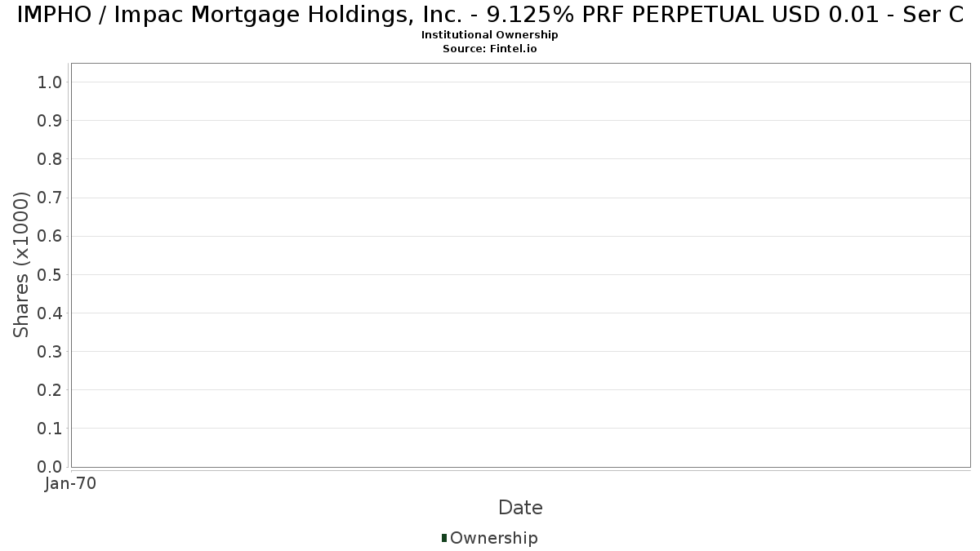Click the chart title IMPHO Impac Mortgage Holdings
The width and height of the screenshot is (980, 551).
pyautogui.click(x=490, y=16)
